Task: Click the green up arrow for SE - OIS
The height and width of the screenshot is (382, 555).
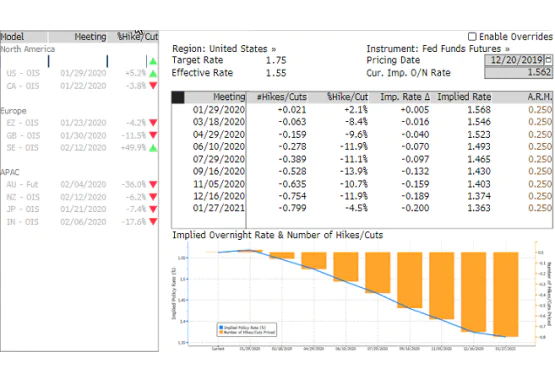Action: pyautogui.click(x=153, y=148)
